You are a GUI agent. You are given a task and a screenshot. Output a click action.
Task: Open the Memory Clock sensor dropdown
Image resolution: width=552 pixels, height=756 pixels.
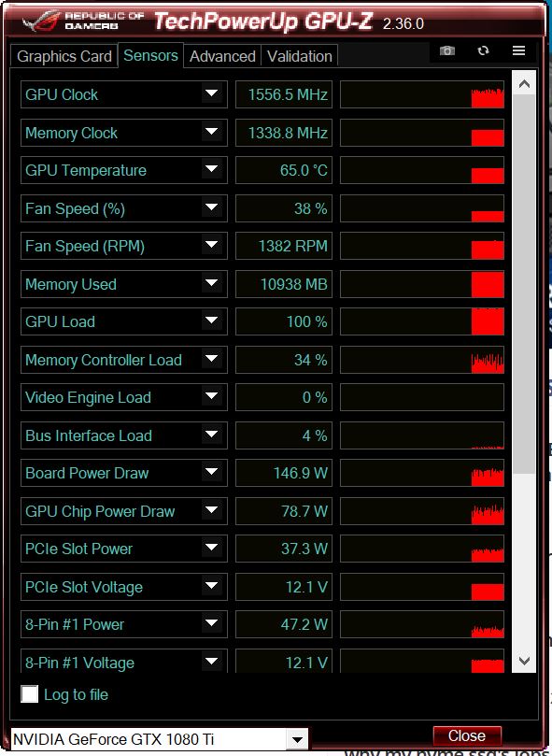212,132
